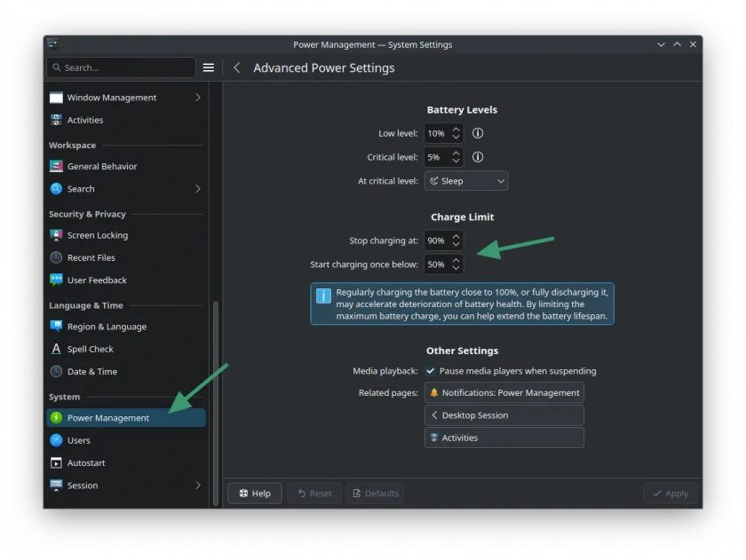This screenshot has height=560, width=746.
Task: Click the info icon next to Critical level
Action: (x=478, y=157)
